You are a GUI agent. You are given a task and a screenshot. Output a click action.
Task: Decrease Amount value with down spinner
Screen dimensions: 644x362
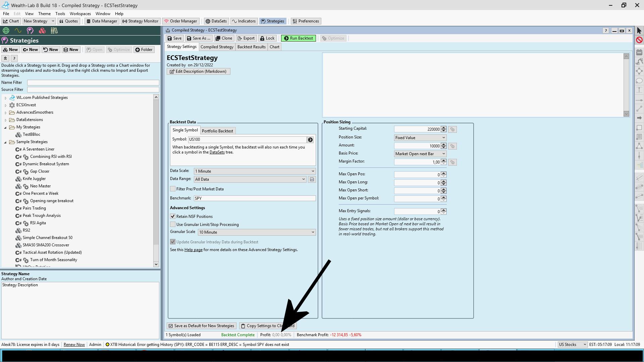[444, 147]
